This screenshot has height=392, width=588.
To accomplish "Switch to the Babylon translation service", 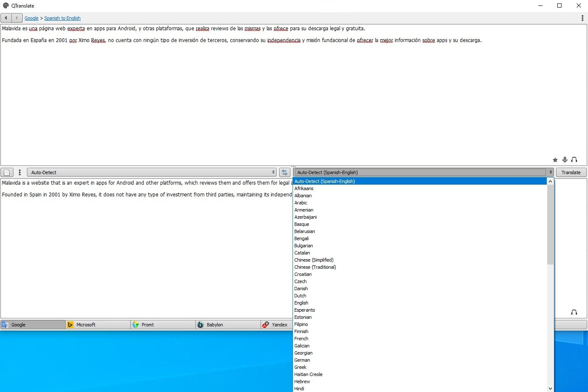I will pyautogui.click(x=228, y=325).
